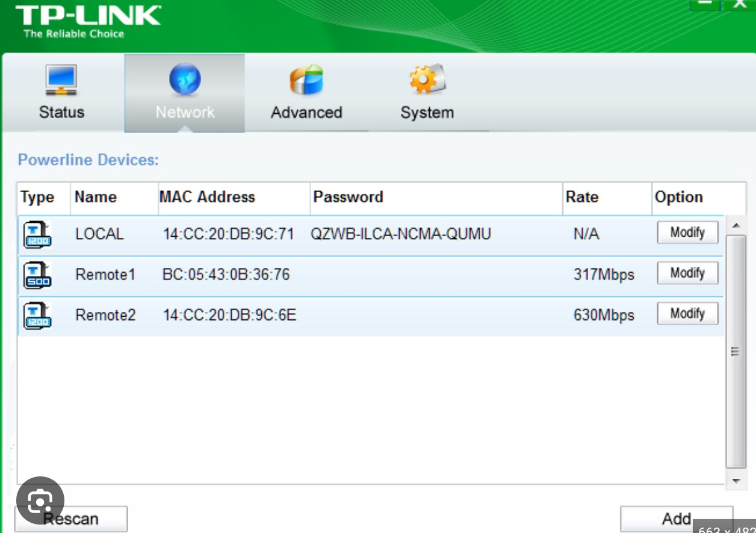Click the device list scroll down arrow
The height and width of the screenshot is (533, 756).
coord(735,481)
